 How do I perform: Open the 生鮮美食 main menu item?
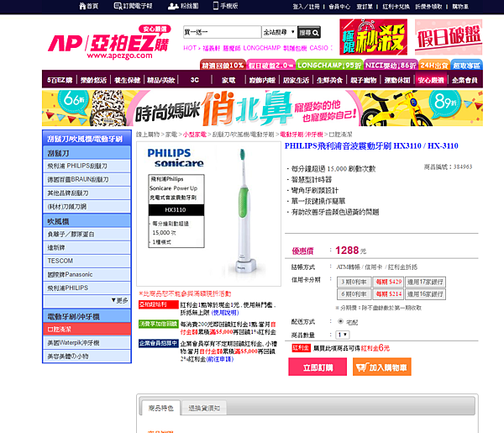coord(330,80)
